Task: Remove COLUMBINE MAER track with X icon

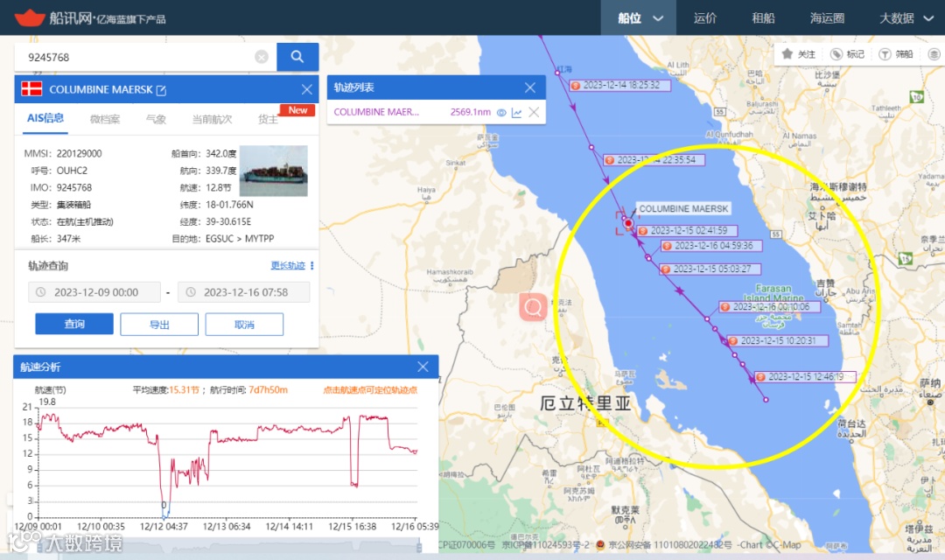Action: pos(534,112)
